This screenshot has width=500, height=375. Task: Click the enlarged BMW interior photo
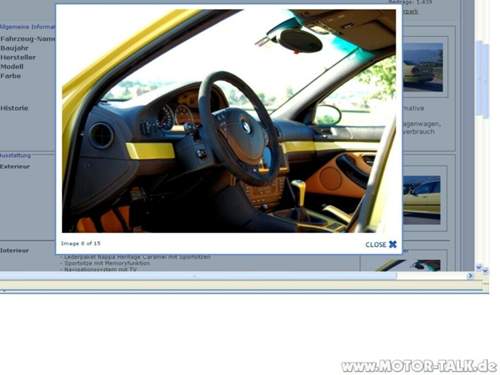[x=229, y=121]
